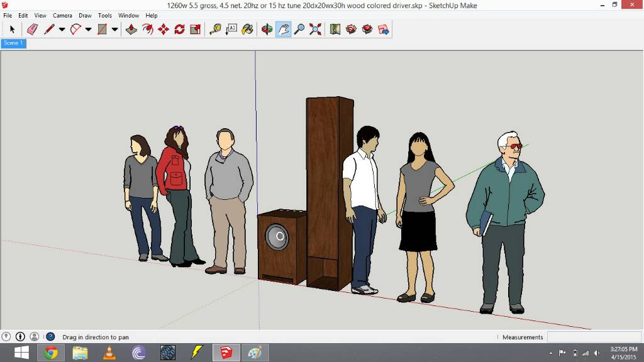Open the Edit menu

23,15
